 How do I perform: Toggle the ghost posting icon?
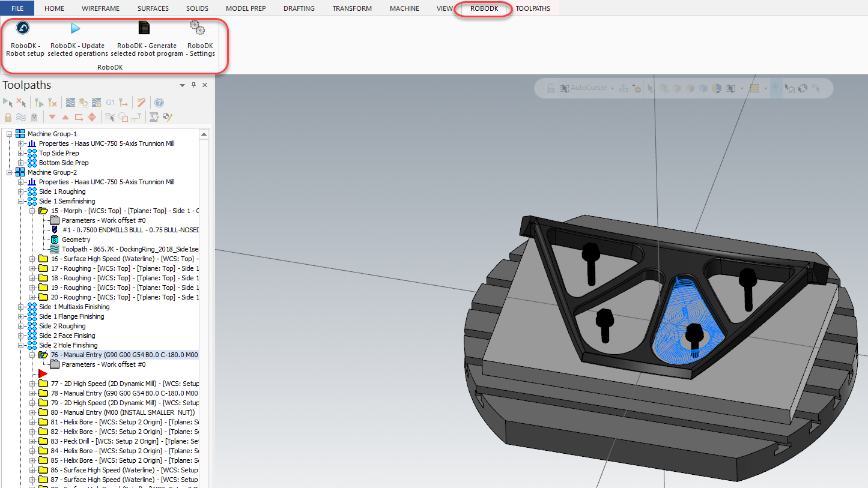click(34, 117)
